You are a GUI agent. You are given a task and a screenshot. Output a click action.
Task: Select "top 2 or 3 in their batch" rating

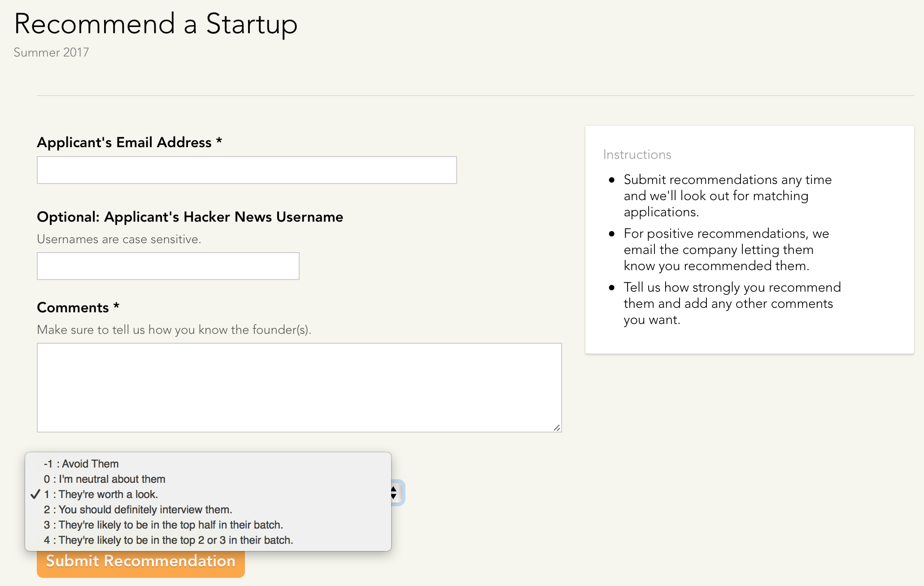pos(168,540)
